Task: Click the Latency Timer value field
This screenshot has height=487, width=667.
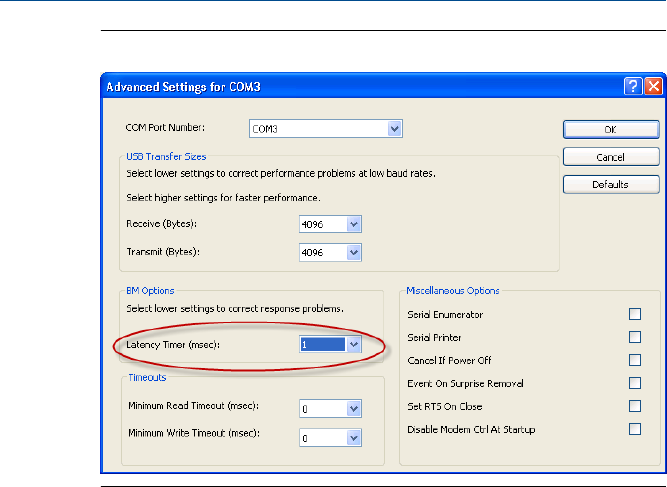Action: (321, 345)
